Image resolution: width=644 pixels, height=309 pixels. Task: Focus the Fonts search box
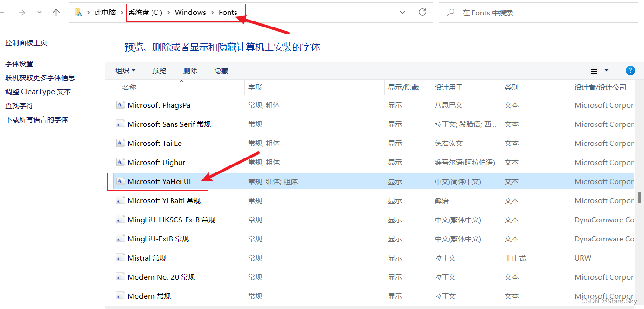539,13
